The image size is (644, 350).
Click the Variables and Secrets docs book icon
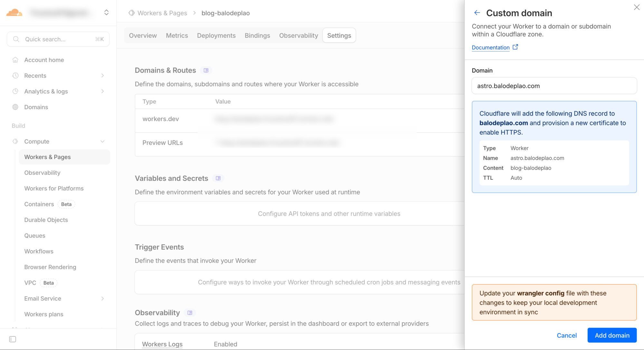point(218,178)
